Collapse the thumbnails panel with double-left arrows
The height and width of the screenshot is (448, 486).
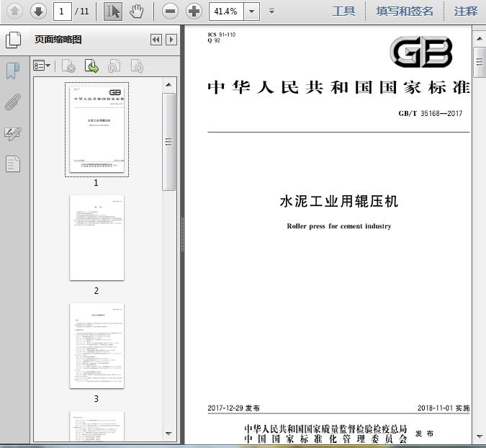point(156,40)
